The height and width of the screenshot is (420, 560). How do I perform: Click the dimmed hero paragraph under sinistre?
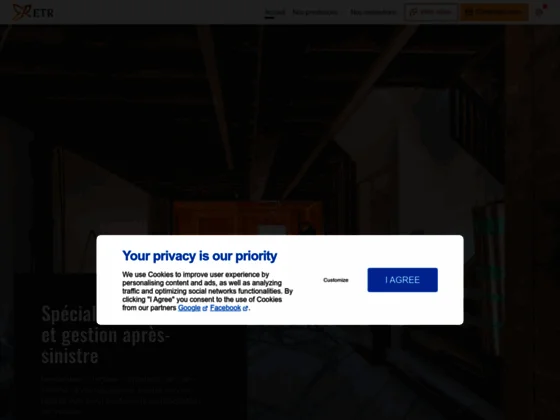pyautogui.click(x=121, y=395)
